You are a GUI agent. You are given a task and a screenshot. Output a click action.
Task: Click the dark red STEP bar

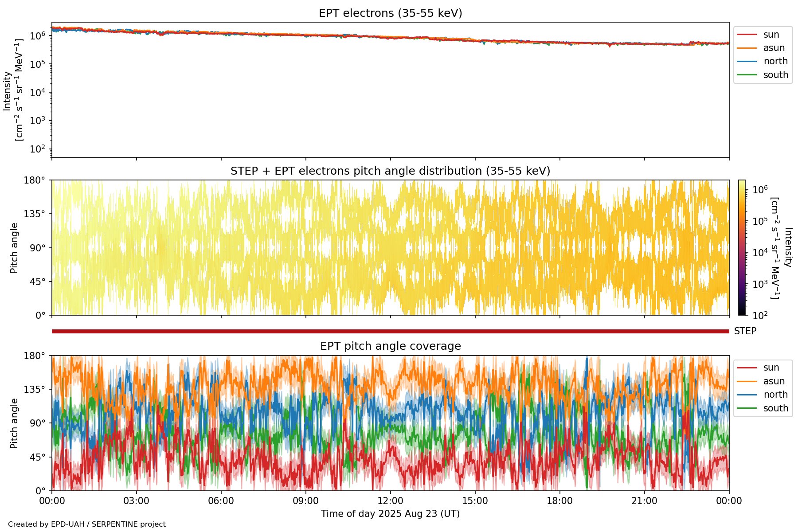tap(390, 331)
